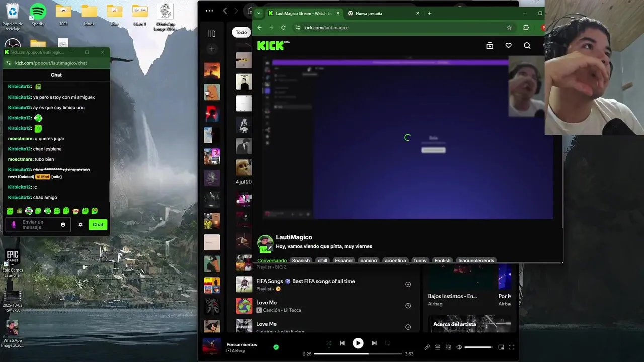
Task: Add Love Me by Lil Tecca with plus circle
Action: click(x=408, y=306)
